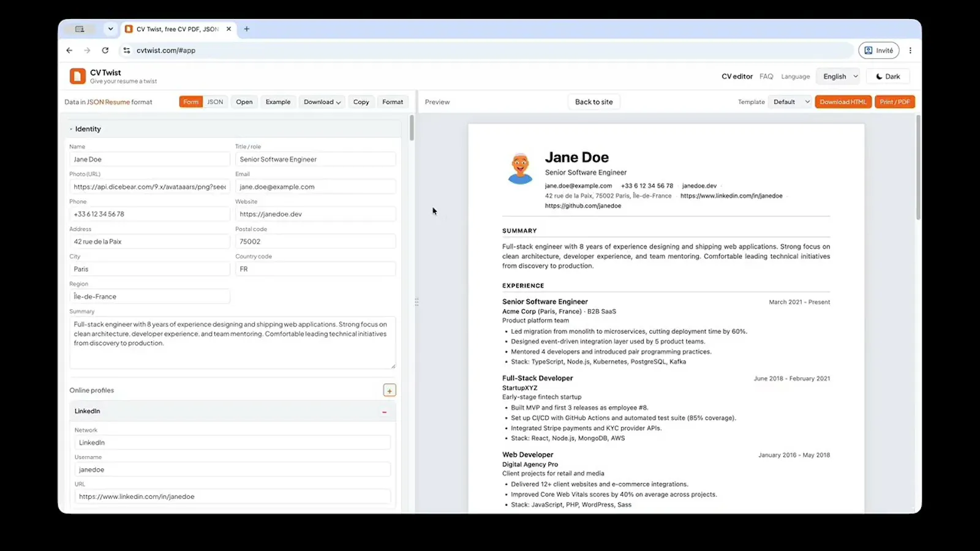980x551 pixels.
Task: Click the Email input field
Action: click(315, 187)
